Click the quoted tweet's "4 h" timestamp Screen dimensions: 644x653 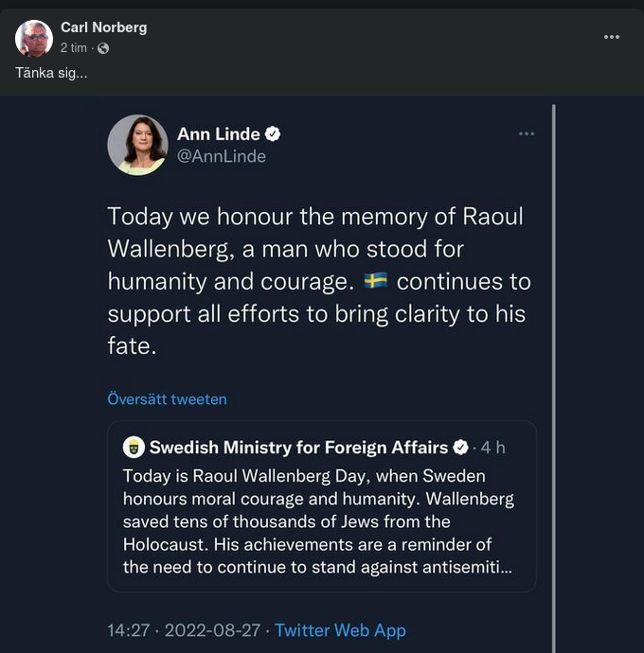point(493,447)
